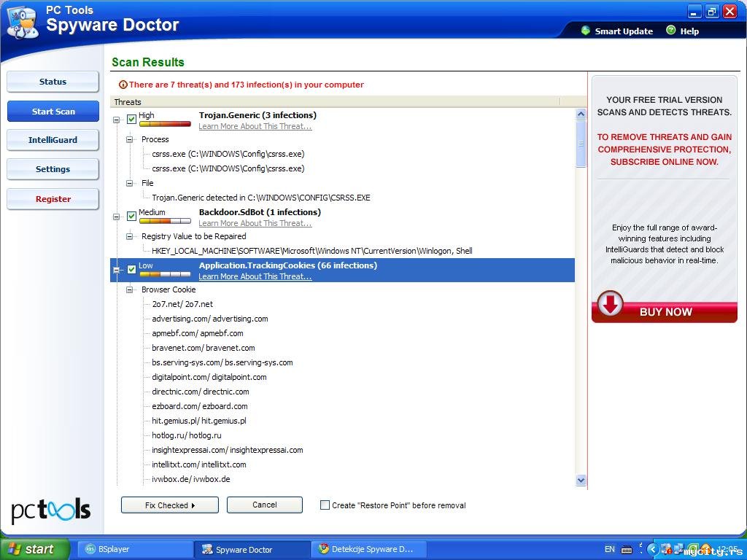Click the Low threat level bar
Viewport: 747px width, 560px height.
point(165,274)
